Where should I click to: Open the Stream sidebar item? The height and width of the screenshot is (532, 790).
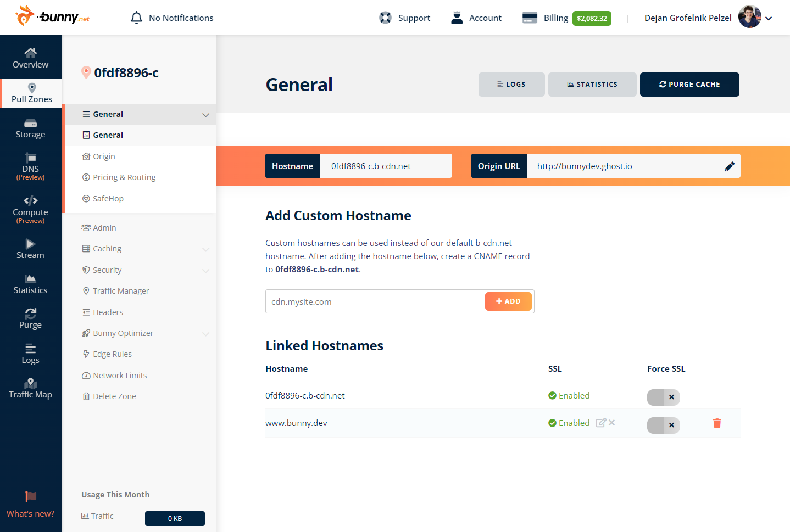coord(31,249)
